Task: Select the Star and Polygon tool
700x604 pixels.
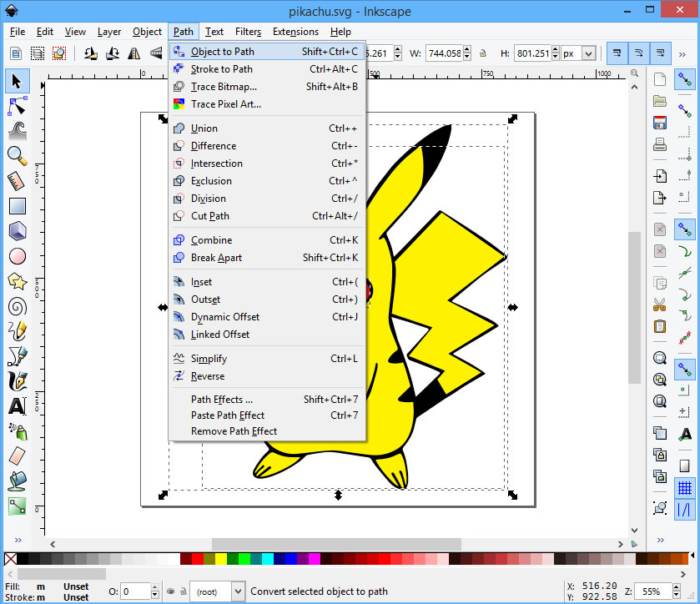Action: [x=17, y=281]
